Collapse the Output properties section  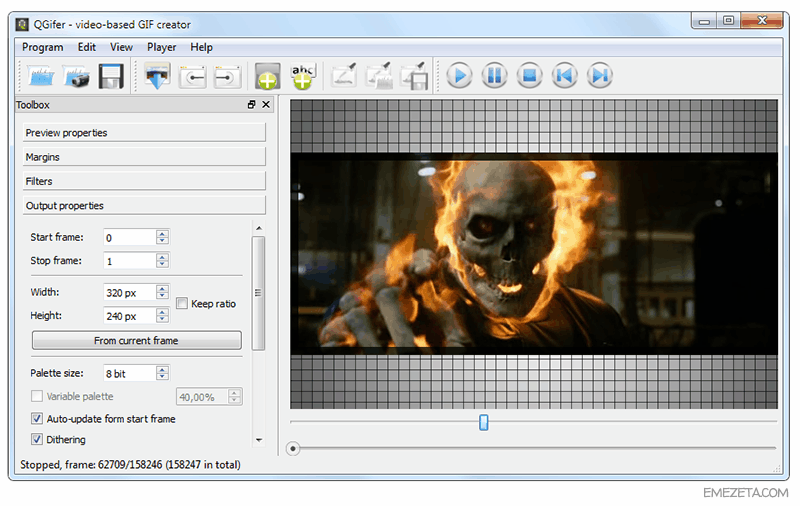tap(144, 206)
